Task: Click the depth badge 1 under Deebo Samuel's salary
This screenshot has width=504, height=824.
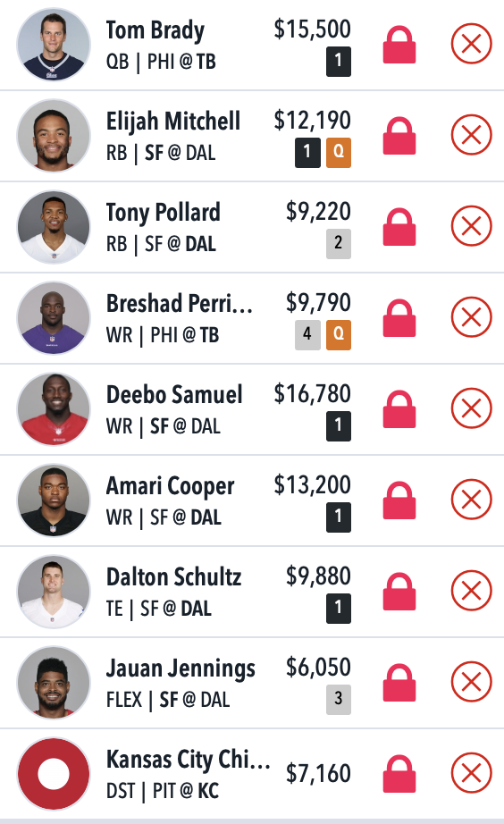Action: pos(339,425)
